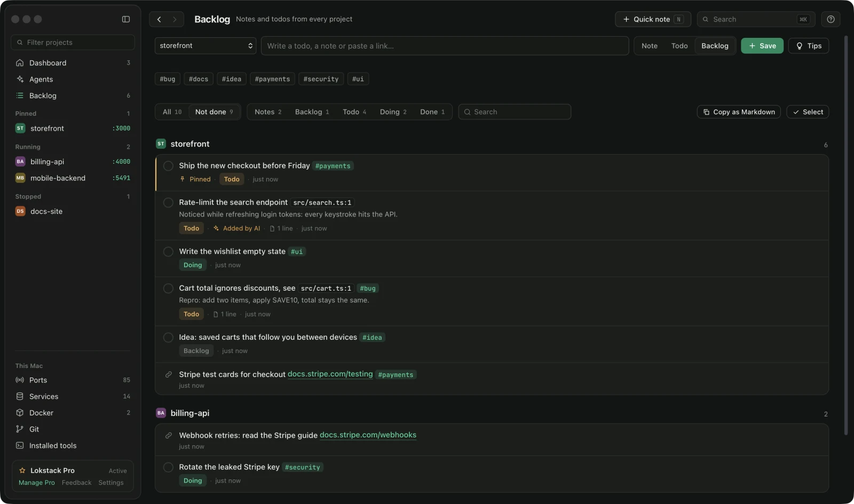Mark 'Rotate the leaked Stripe key' done
The width and height of the screenshot is (854, 504).
pyautogui.click(x=168, y=467)
